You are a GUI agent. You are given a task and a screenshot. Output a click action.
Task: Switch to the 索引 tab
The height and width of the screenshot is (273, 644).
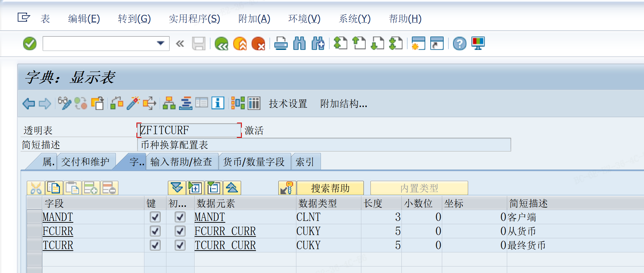305,162
